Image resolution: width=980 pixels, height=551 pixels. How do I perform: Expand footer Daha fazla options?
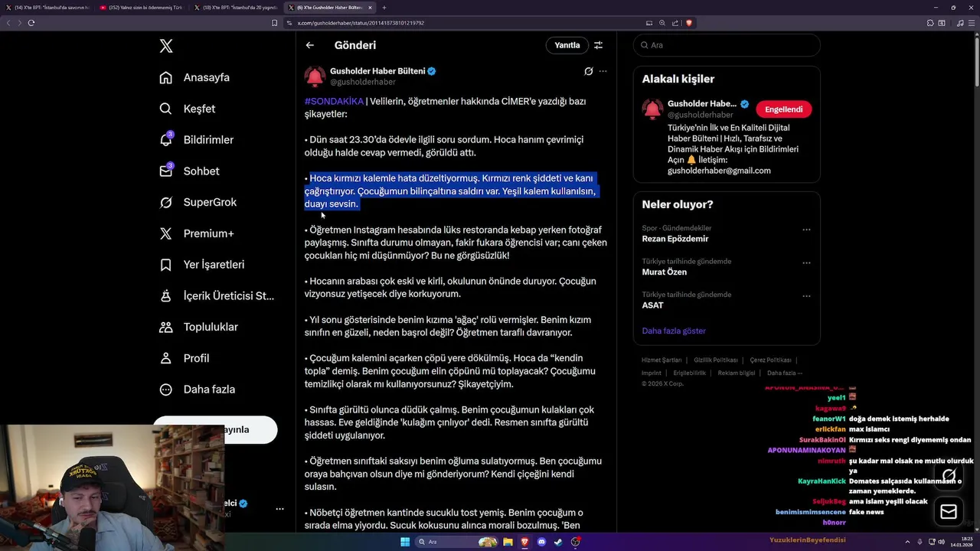click(785, 373)
